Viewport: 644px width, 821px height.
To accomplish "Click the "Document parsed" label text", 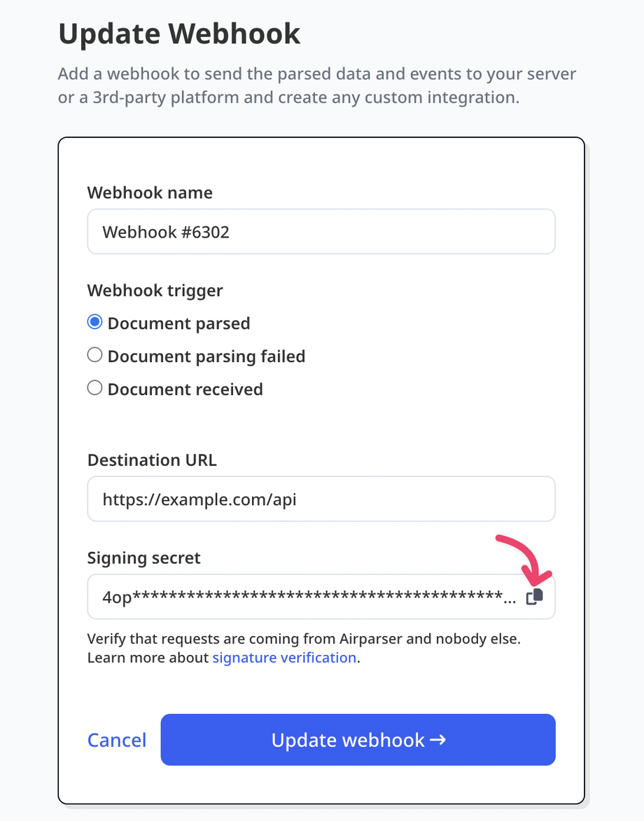I will [x=179, y=324].
